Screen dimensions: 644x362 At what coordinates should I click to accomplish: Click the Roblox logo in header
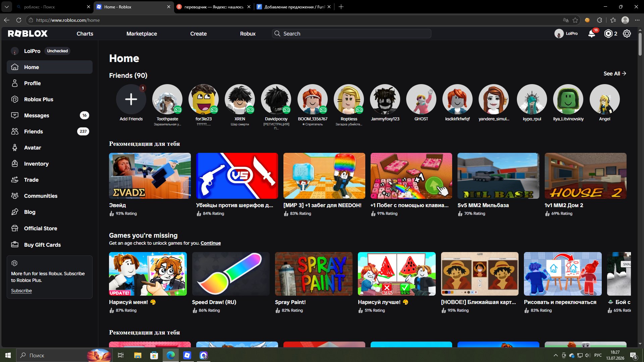(28, 34)
